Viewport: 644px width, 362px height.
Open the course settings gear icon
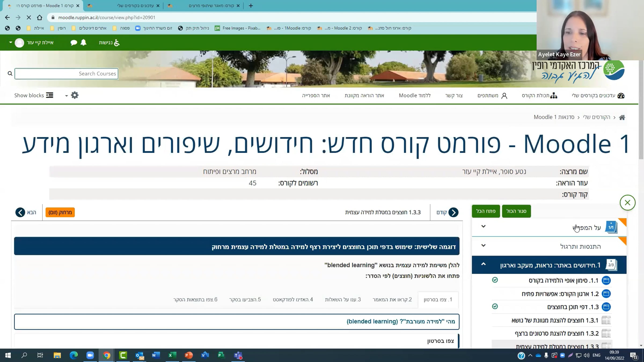click(75, 95)
